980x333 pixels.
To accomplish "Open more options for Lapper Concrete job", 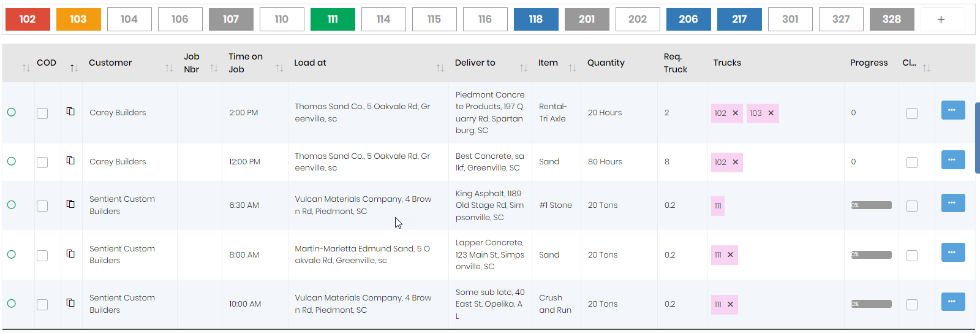I will pyautogui.click(x=952, y=252).
